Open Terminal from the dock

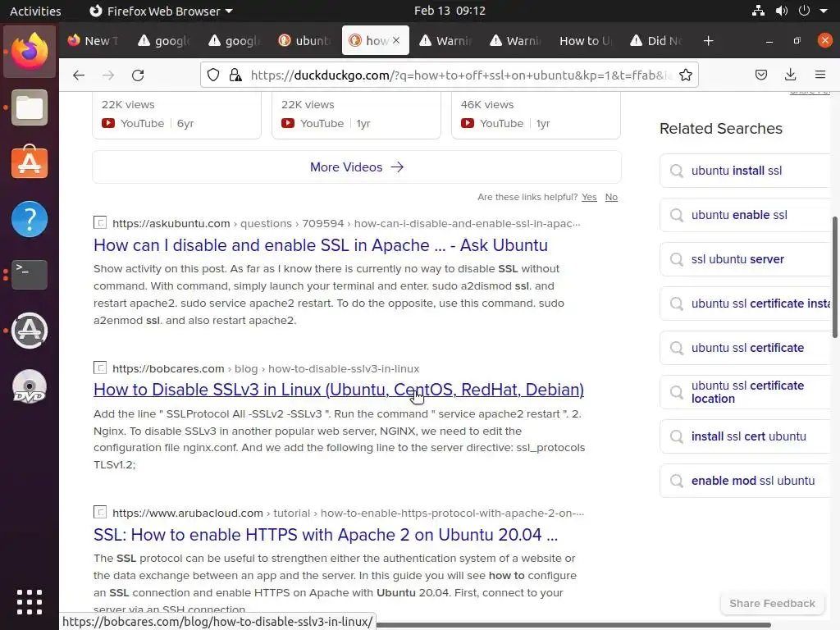(x=30, y=274)
